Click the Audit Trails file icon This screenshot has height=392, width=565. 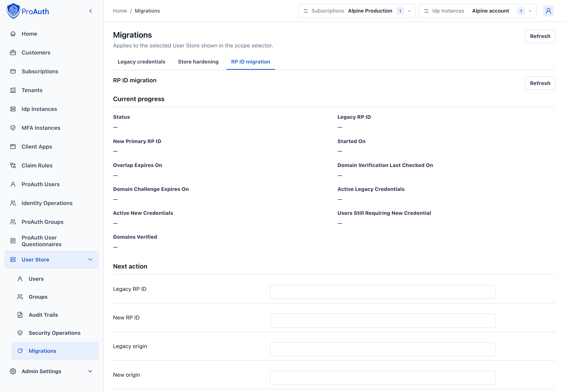tap(20, 315)
